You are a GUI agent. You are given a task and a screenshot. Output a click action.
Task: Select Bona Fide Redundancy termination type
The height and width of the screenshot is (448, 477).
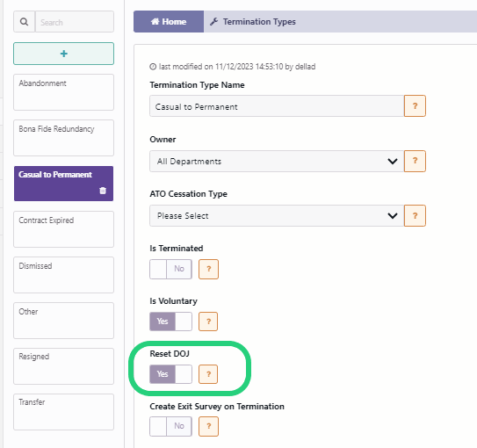pos(63,138)
